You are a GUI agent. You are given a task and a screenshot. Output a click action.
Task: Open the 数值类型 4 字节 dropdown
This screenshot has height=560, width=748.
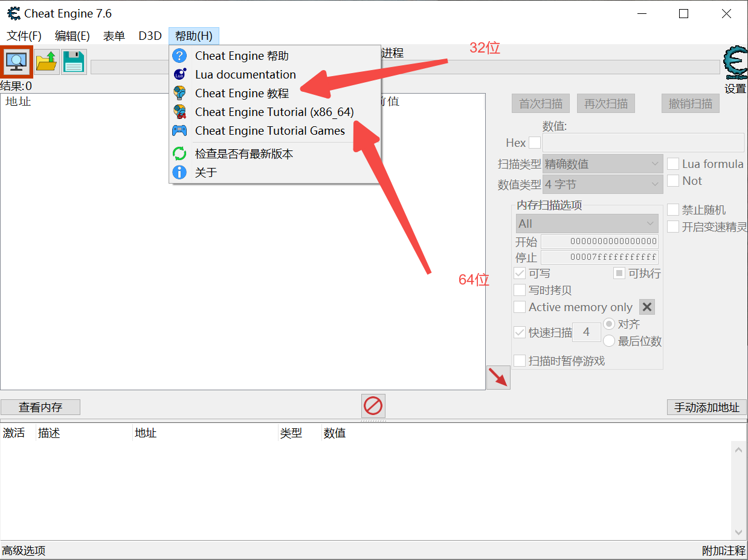[603, 184]
